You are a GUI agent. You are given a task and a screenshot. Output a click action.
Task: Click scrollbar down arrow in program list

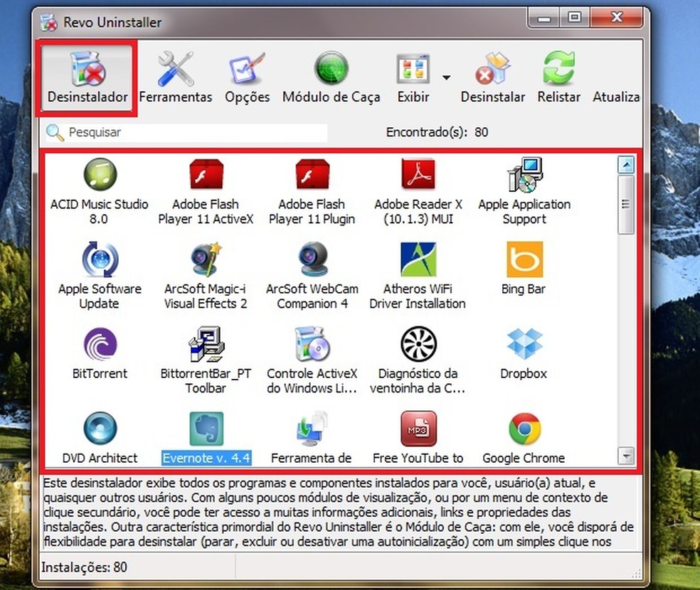(x=626, y=456)
